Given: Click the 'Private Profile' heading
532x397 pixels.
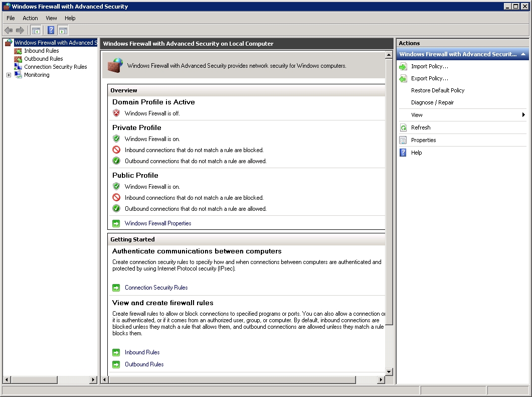Looking at the screenshot, I should point(137,127).
